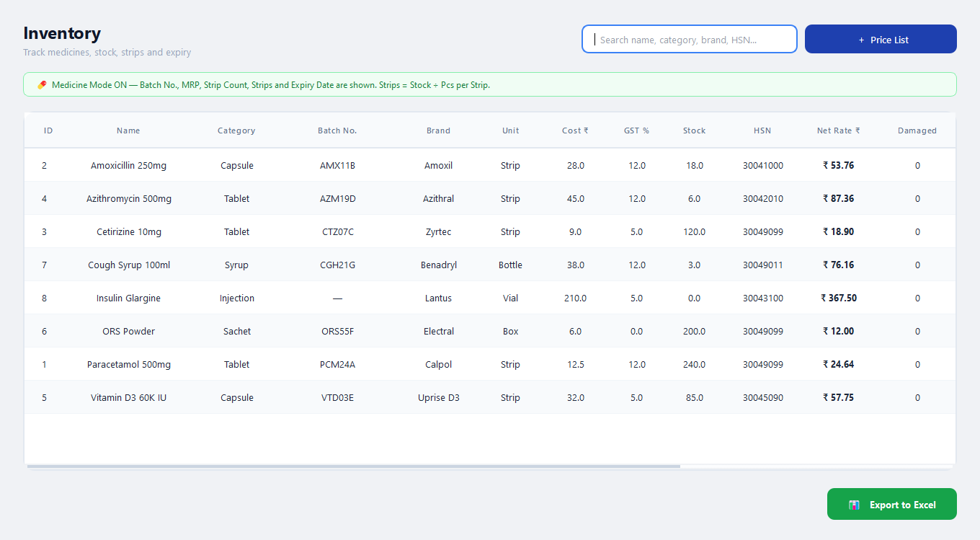Click the Excel icon on the Export button

[x=854, y=505]
